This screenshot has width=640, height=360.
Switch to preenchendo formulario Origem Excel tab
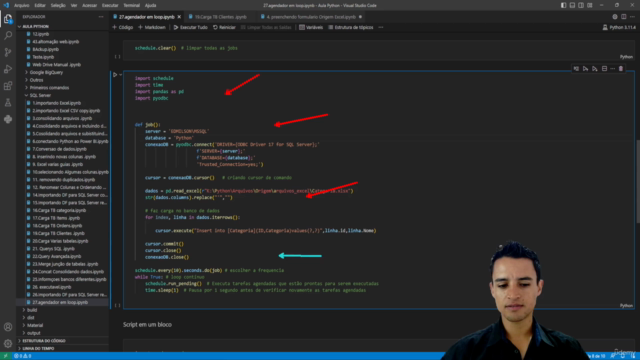pos(311,17)
